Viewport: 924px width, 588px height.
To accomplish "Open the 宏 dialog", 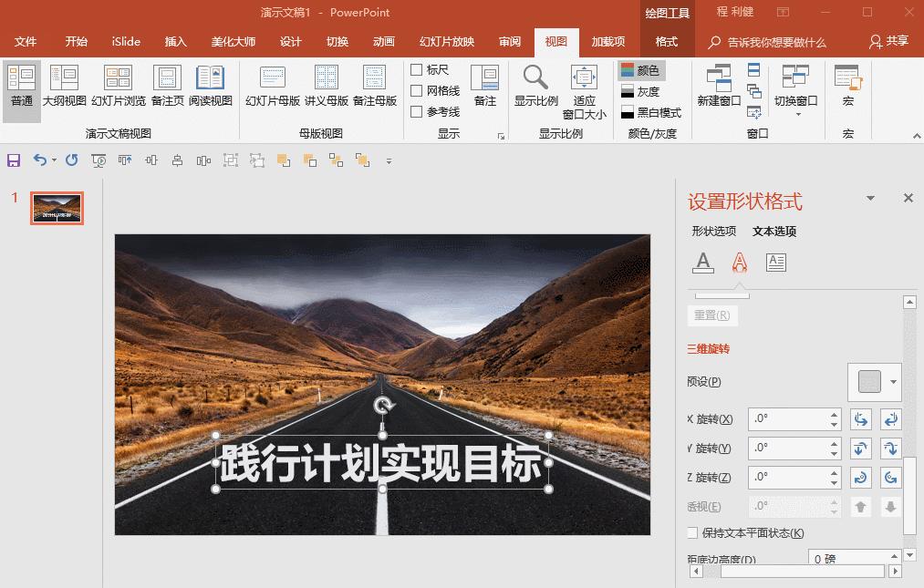I will click(847, 87).
